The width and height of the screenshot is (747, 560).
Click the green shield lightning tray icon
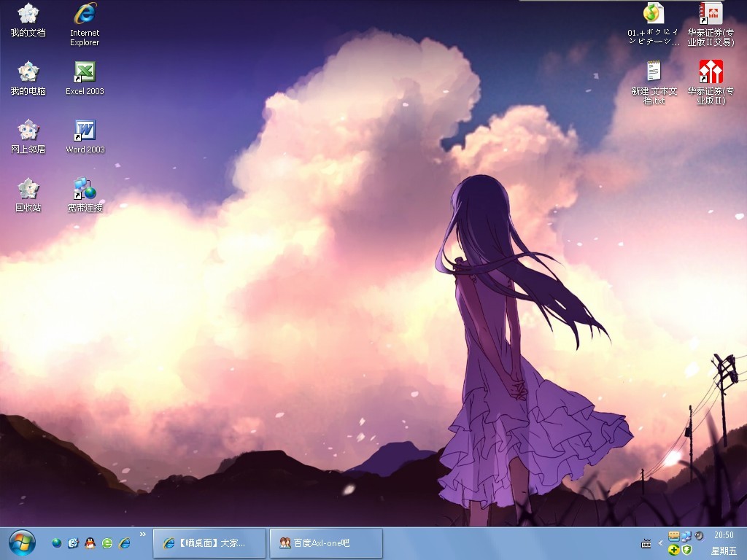click(x=686, y=550)
